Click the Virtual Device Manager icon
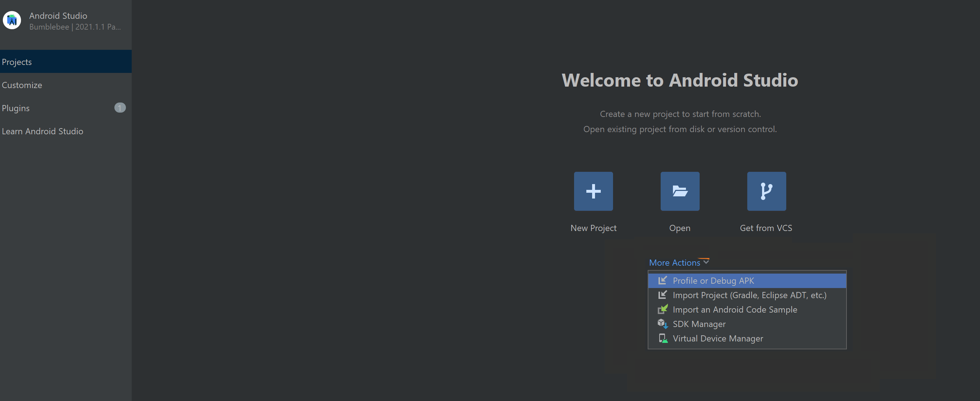Screen dimensions: 980x401 click(663, 338)
